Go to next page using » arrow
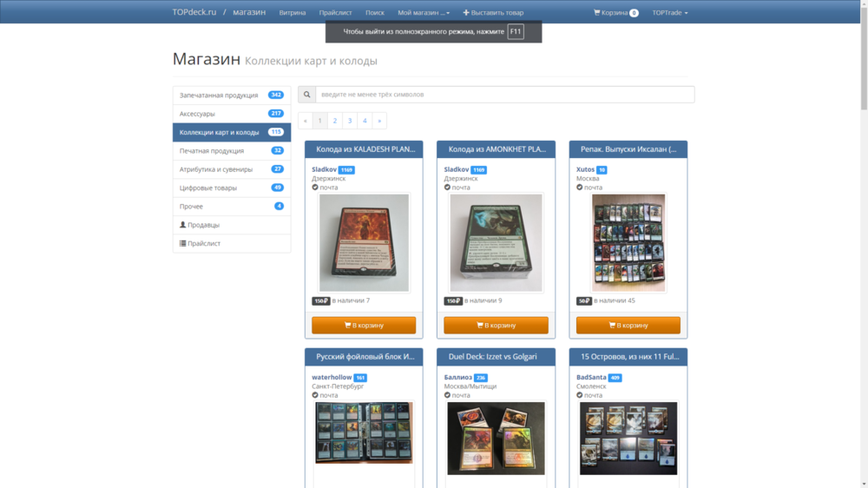Image resolution: width=868 pixels, height=488 pixels. click(379, 121)
